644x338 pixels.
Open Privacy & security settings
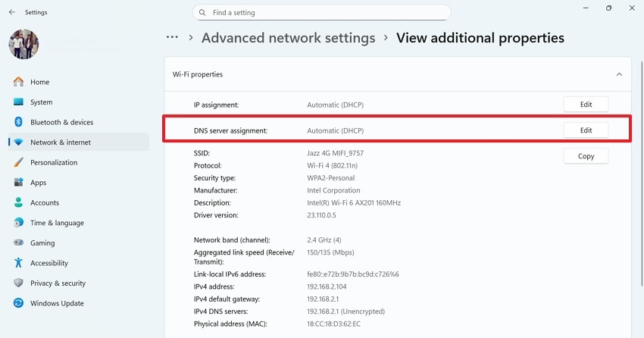pos(79,283)
